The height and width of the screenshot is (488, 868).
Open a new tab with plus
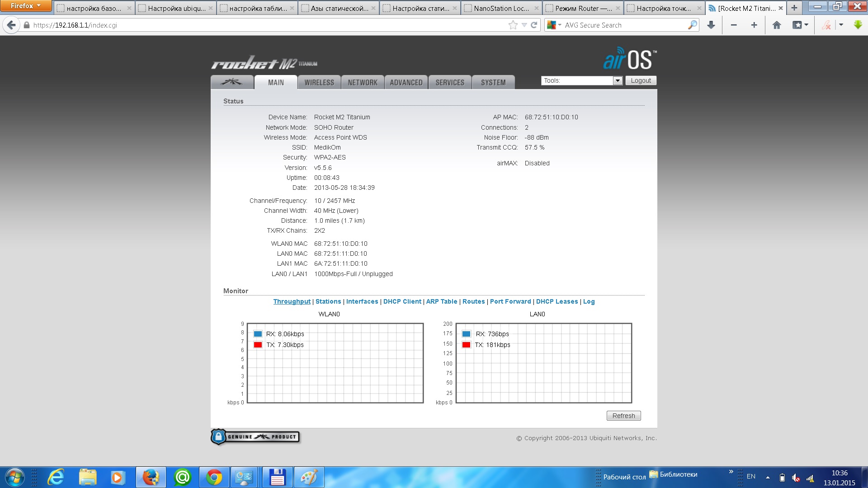point(794,8)
